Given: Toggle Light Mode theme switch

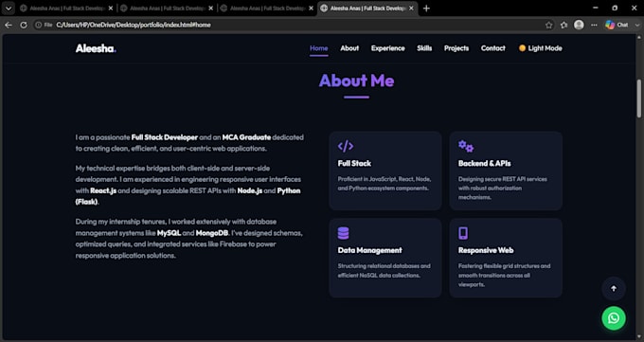Looking at the screenshot, I should pyautogui.click(x=540, y=48).
